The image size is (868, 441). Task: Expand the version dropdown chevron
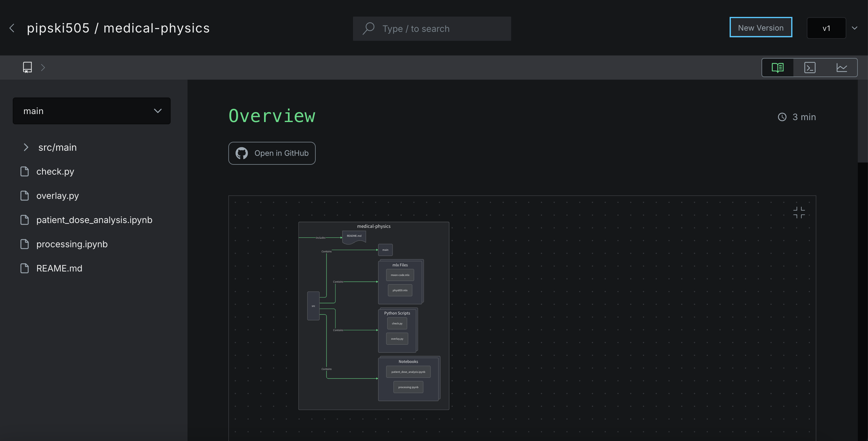coord(854,28)
